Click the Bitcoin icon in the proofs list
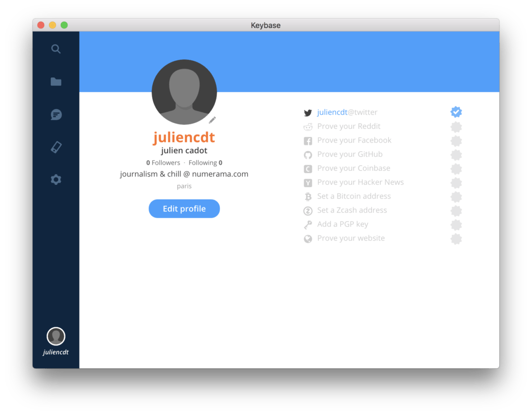The image size is (532, 415). (308, 196)
